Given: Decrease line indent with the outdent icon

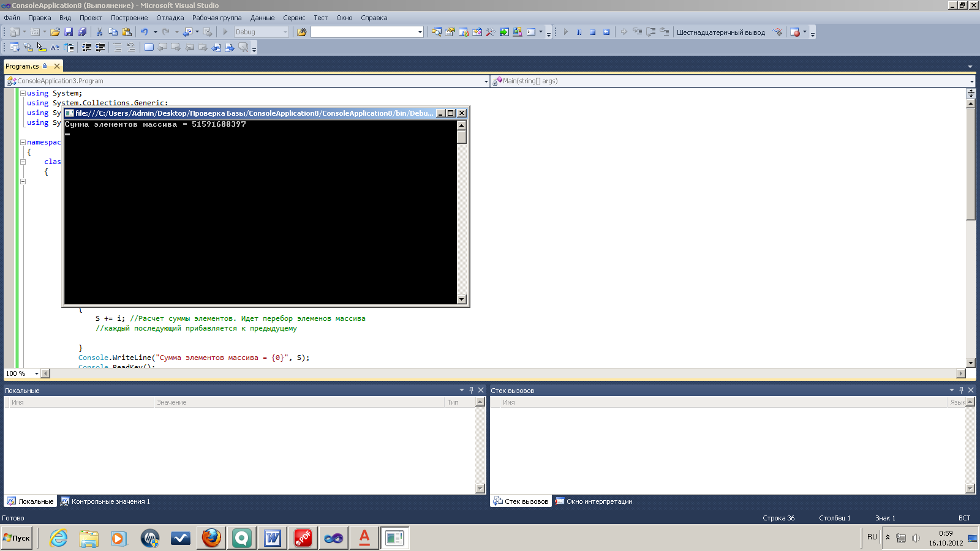Looking at the screenshot, I should point(87,47).
